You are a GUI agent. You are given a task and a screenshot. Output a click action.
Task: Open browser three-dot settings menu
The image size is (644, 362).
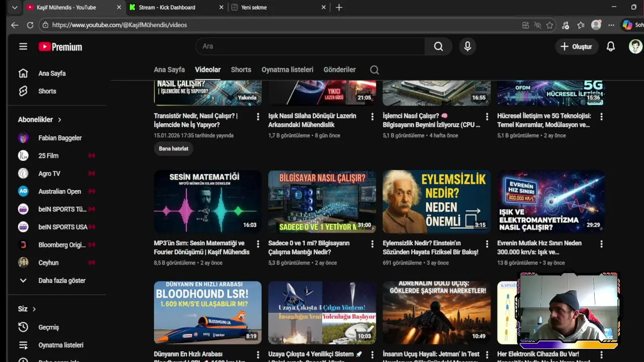tap(611, 25)
